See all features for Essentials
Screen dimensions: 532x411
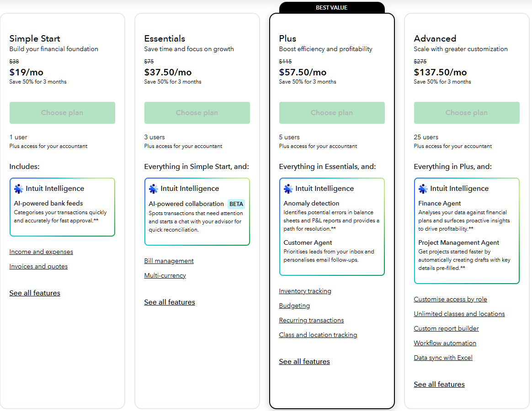(169, 302)
